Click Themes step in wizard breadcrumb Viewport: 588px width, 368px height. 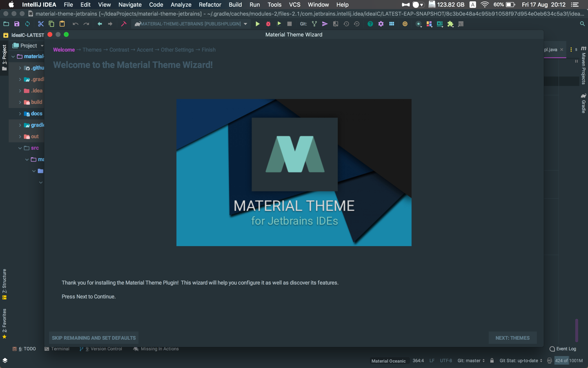[92, 50]
